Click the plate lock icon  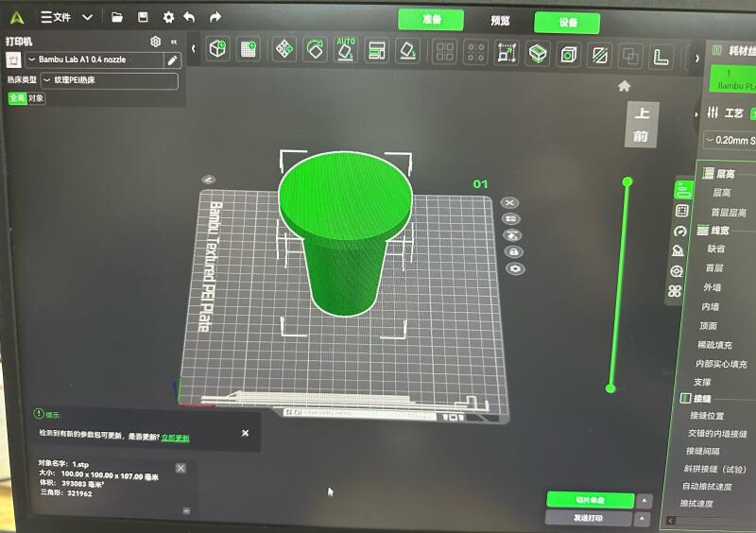(515, 251)
